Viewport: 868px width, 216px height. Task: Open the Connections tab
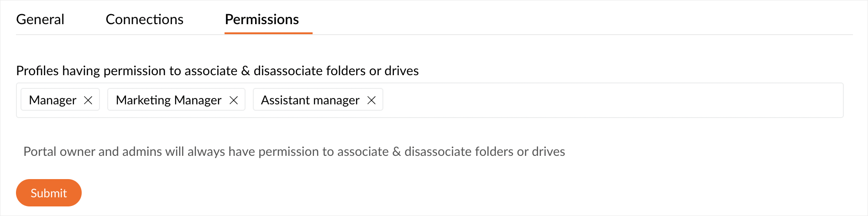click(x=144, y=20)
